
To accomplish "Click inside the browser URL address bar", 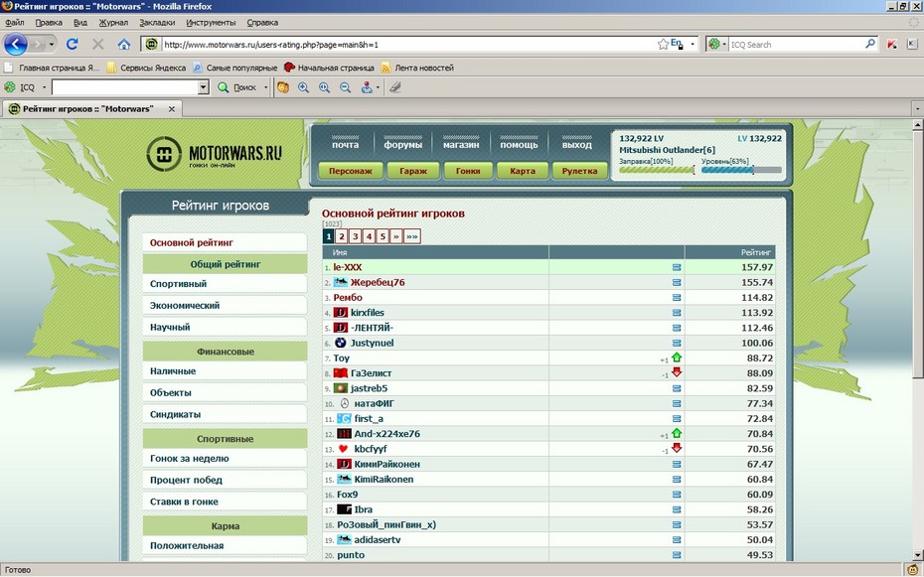I will (397, 45).
